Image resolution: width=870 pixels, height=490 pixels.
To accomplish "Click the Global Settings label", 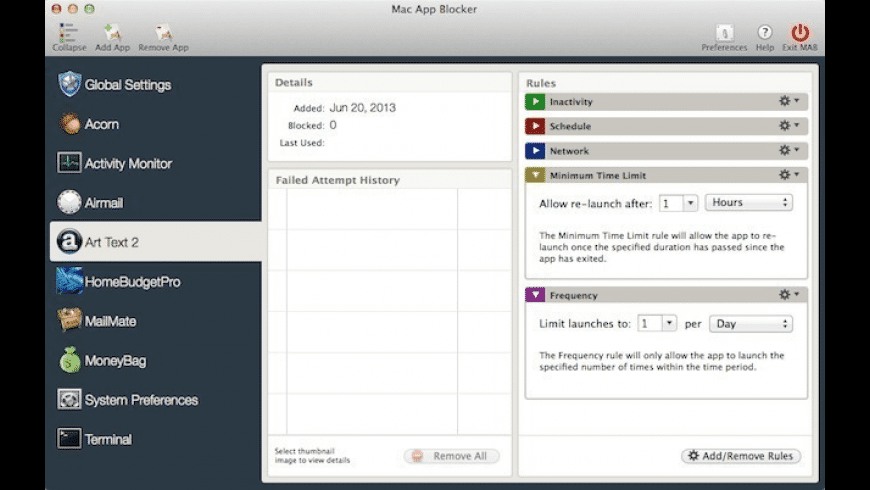I will click(x=128, y=85).
